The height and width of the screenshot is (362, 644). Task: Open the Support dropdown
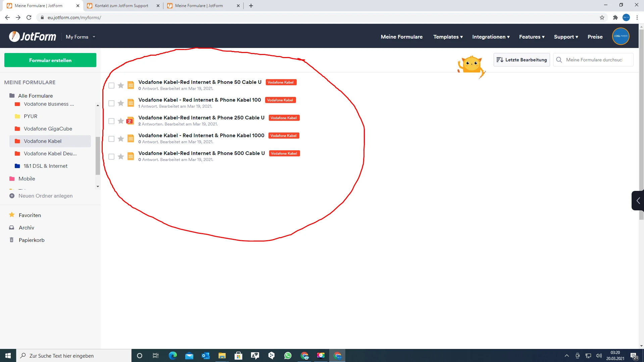pyautogui.click(x=566, y=37)
